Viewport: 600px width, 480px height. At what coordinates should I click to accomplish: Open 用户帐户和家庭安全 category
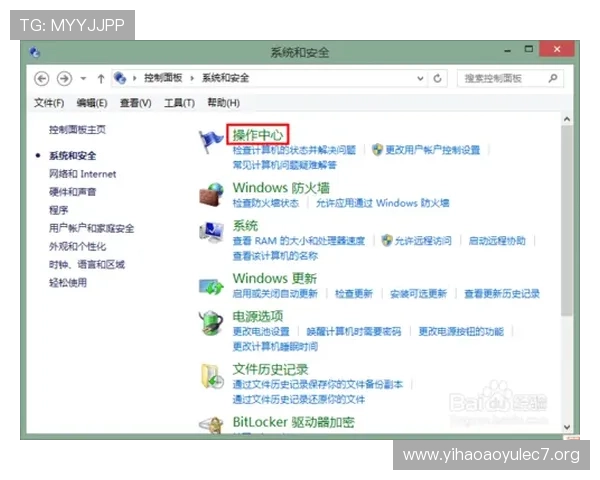point(91,228)
